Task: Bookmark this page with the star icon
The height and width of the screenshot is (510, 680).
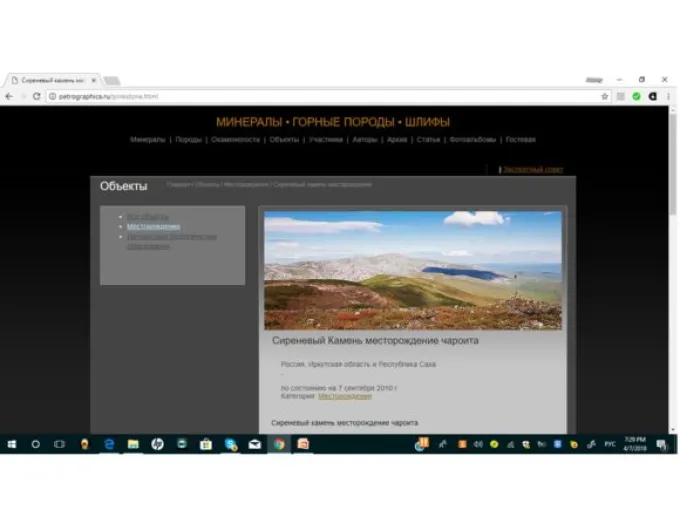Action: [605, 96]
